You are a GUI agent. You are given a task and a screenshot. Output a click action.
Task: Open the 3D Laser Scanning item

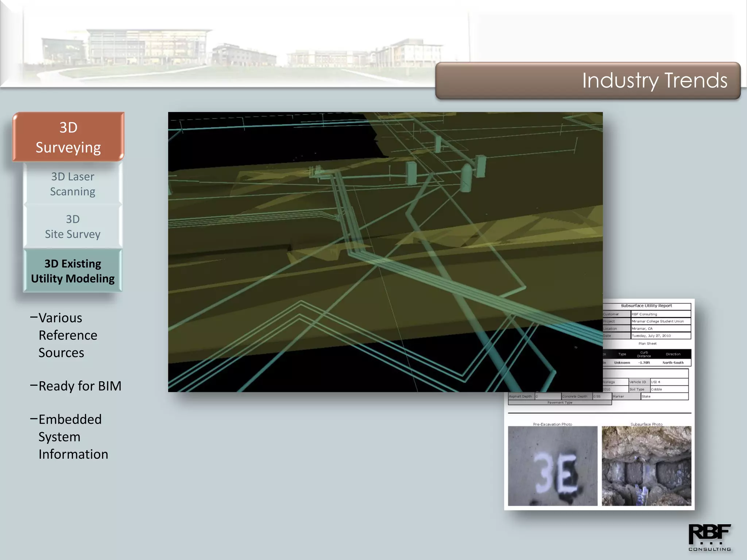(x=73, y=184)
